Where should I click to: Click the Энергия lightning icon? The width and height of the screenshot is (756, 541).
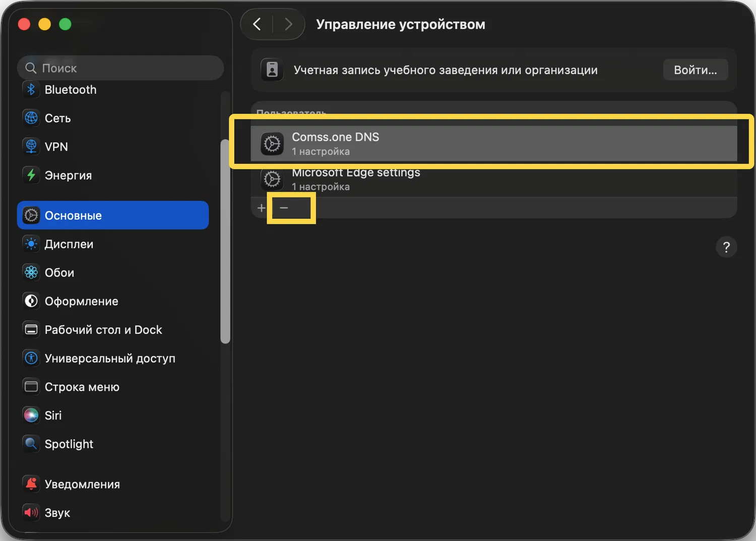tap(31, 175)
